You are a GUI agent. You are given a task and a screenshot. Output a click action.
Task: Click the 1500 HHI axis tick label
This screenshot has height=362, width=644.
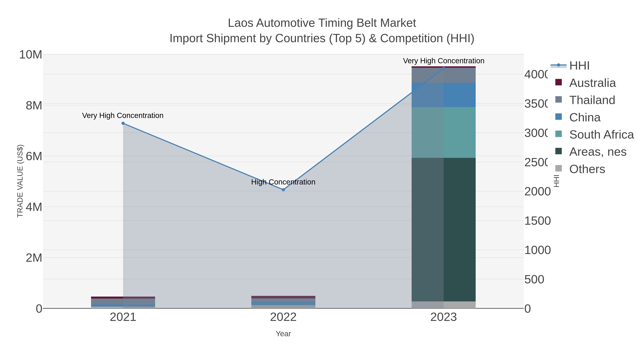538,221
